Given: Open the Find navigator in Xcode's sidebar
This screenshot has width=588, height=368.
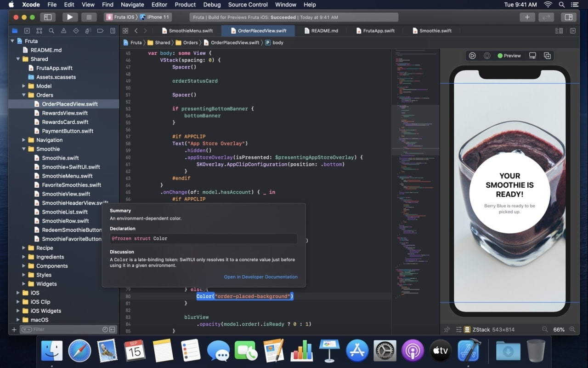Looking at the screenshot, I should tap(51, 30).
